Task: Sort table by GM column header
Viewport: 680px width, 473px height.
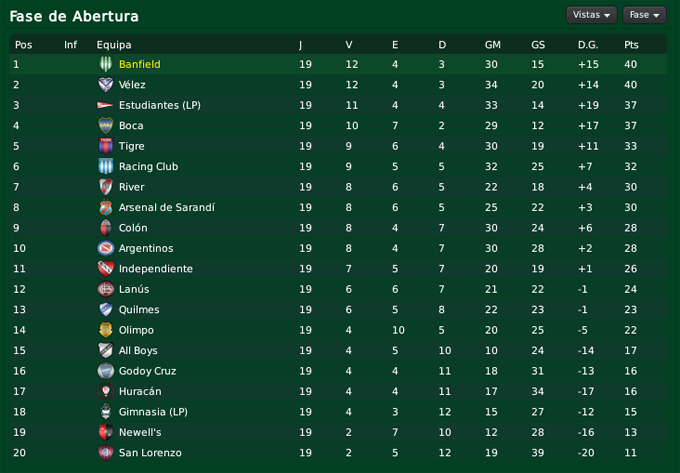Action: [x=492, y=45]
